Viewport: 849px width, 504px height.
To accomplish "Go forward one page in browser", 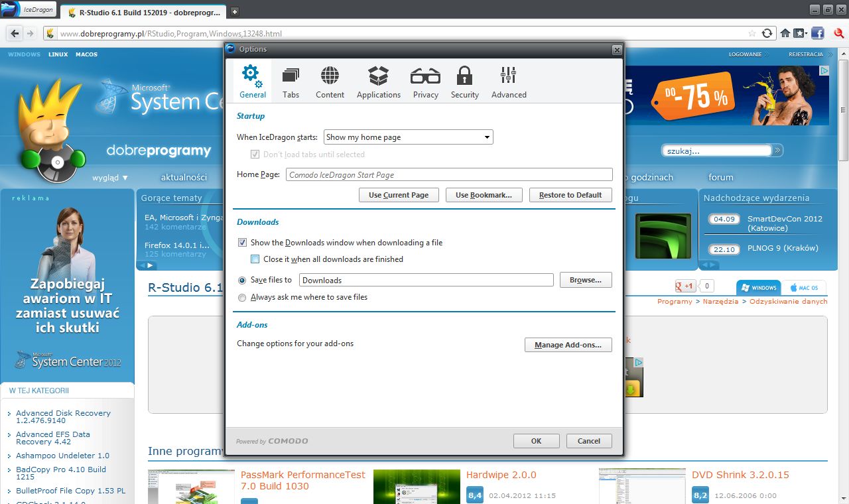I will click(x=31, y=33).
